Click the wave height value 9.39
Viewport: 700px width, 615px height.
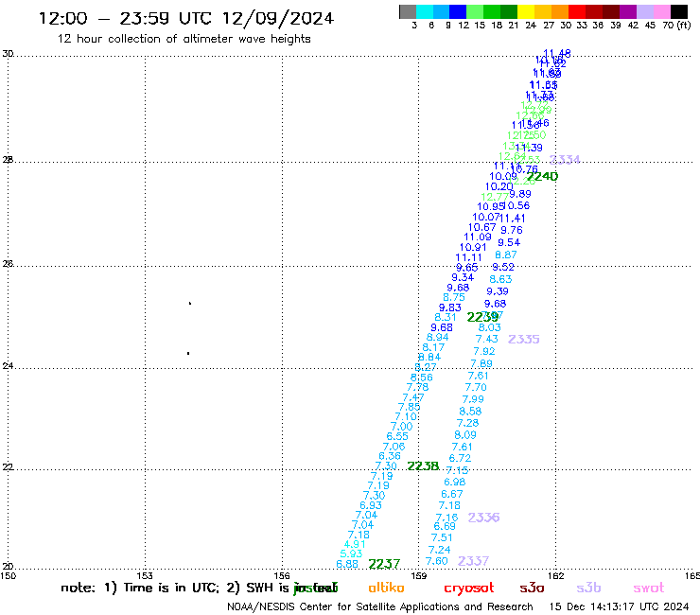click(498, 291)
